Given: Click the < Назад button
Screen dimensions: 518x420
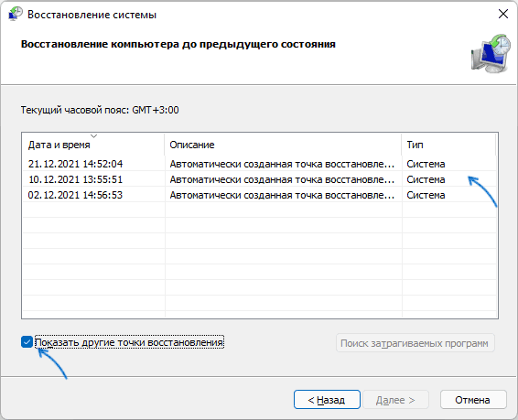Looking at the screenshot, I should tap(327, 400).
